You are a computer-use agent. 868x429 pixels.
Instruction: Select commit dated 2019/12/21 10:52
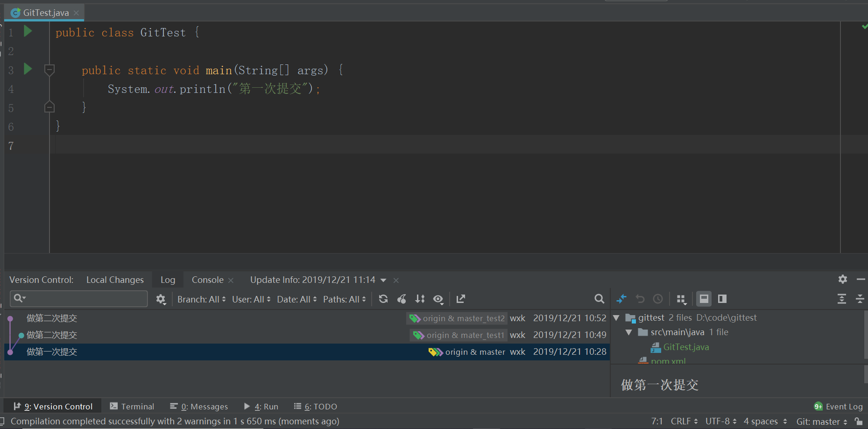307,318
